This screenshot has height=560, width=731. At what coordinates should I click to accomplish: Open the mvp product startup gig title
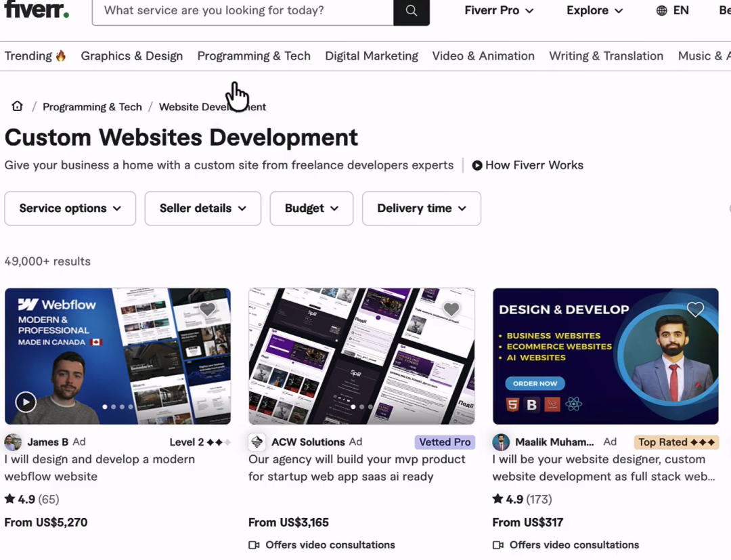(357, 468)
